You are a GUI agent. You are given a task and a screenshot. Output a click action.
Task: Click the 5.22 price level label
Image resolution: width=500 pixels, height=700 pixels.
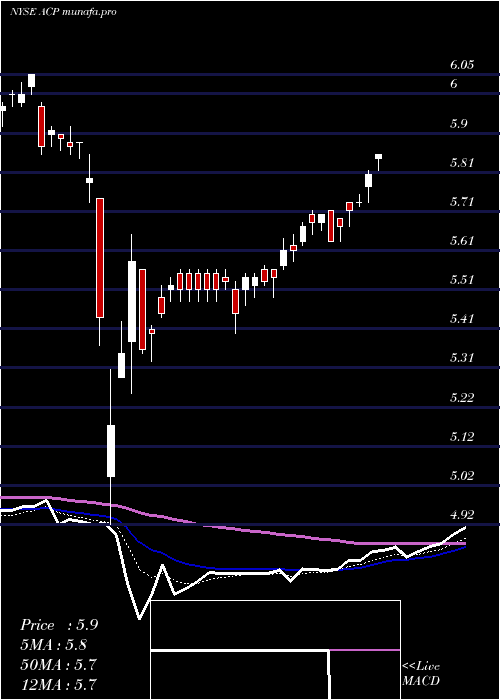(462, 398)
